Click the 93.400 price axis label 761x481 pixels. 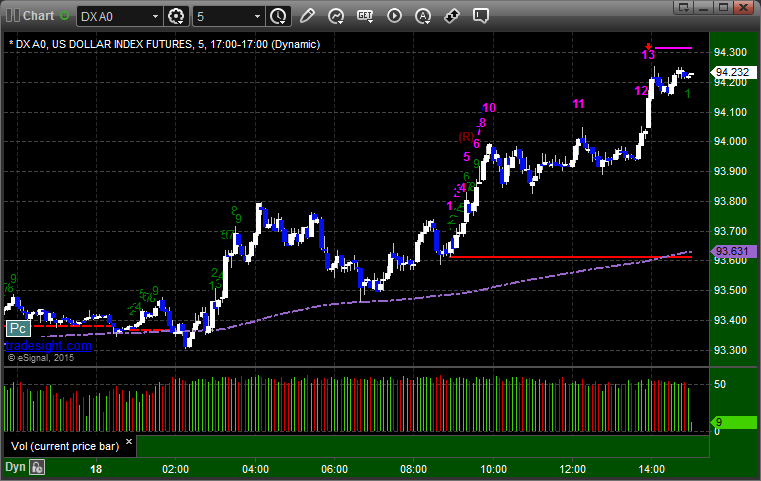[x=730, y=320]
